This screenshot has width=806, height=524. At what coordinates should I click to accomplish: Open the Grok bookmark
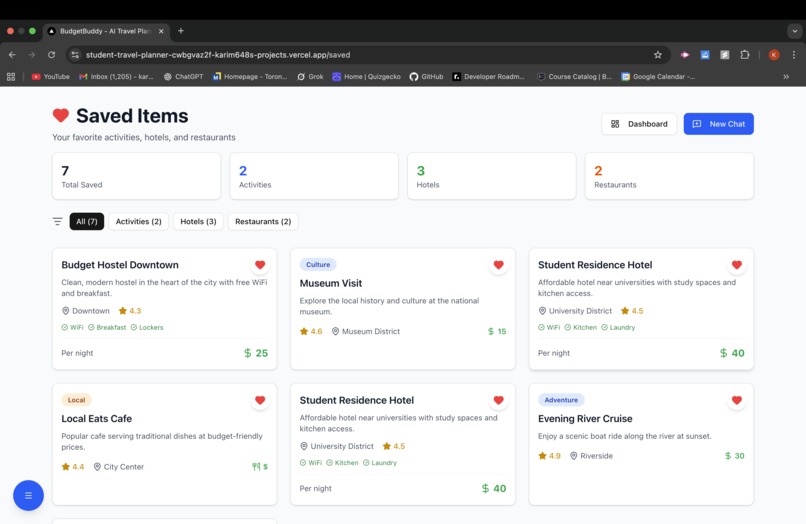[x=310, y=77]
